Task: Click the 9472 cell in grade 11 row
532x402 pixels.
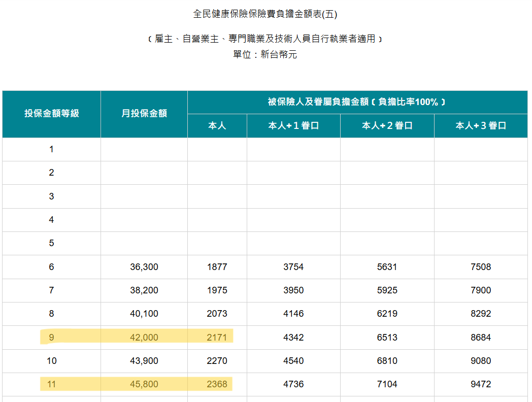Action: click(481, 384)
